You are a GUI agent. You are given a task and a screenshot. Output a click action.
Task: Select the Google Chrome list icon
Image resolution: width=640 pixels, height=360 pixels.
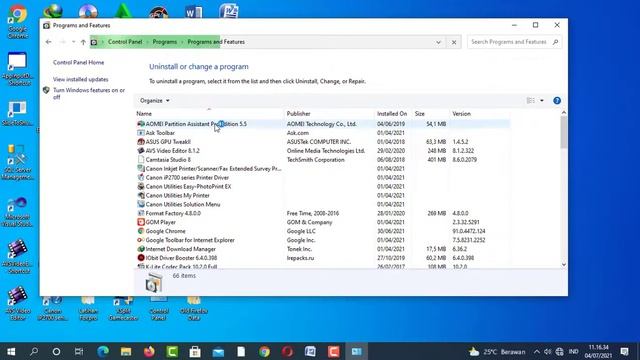pos(141,231)
